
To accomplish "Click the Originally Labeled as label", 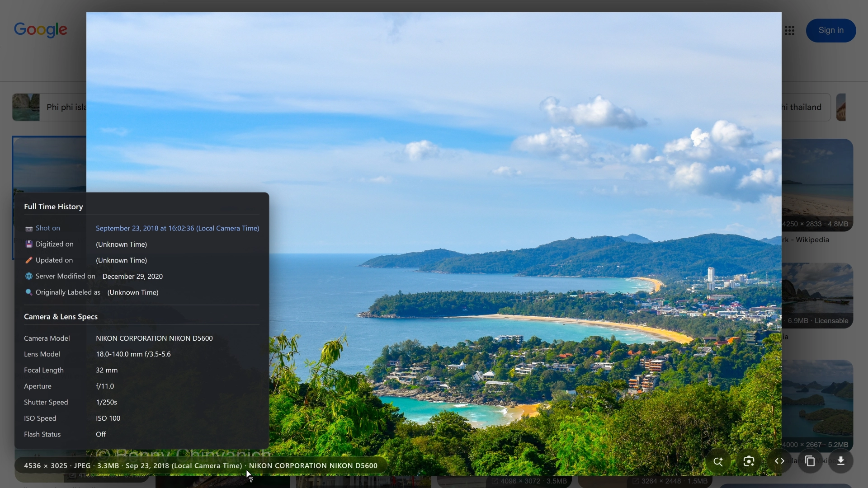I will coord(68,292).
